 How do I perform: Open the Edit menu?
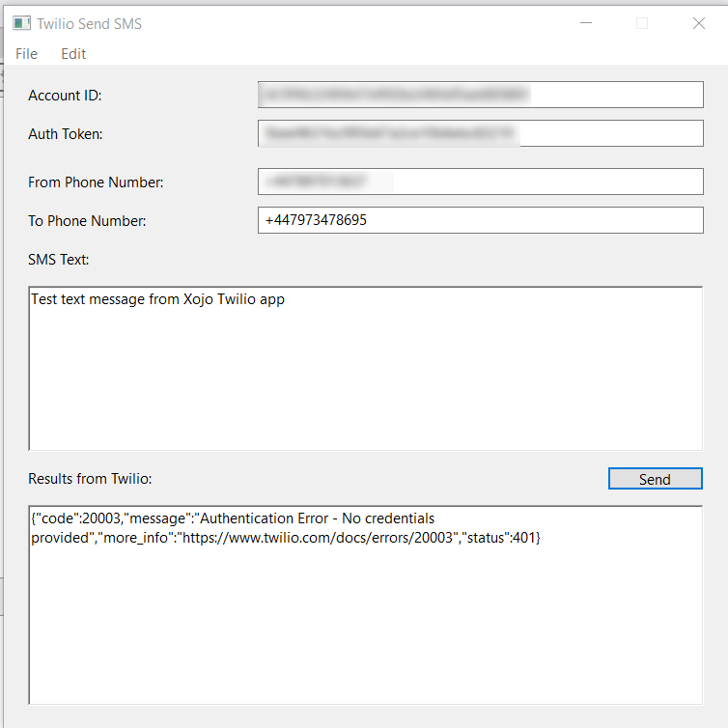coord(73,54)
